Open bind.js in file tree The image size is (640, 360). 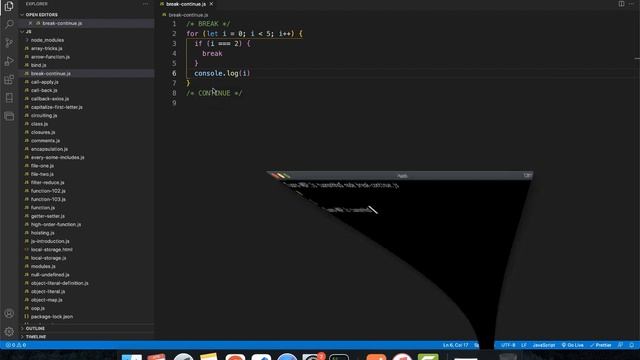tap(38, 65)
